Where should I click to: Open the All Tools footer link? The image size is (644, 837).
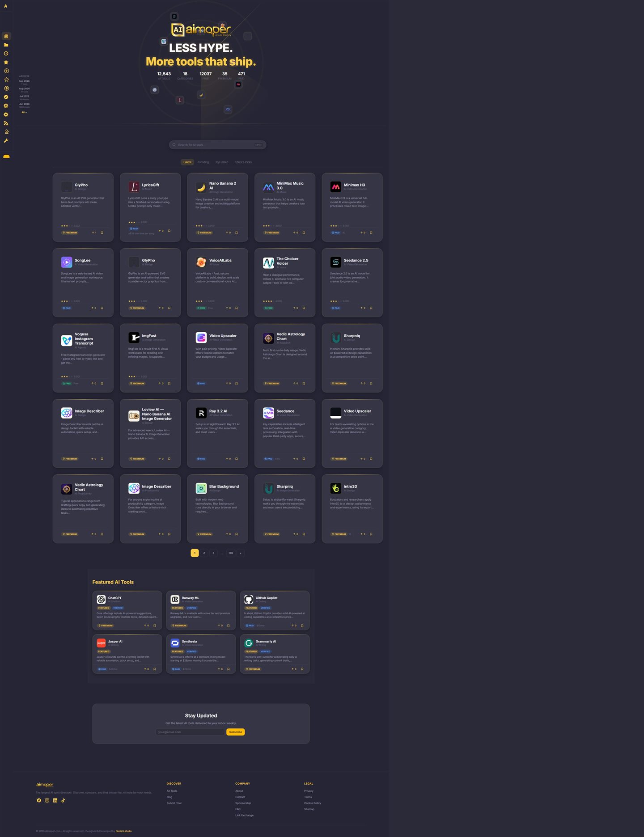tap(172, 791)
